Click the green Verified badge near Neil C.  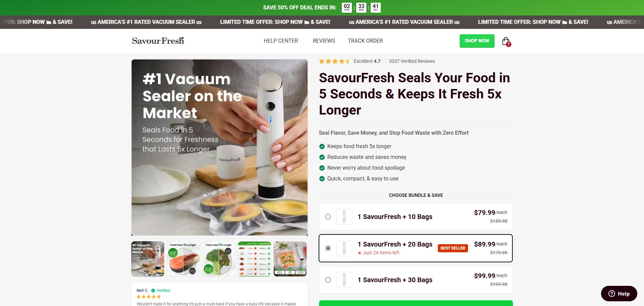click(x=160, y=291)
